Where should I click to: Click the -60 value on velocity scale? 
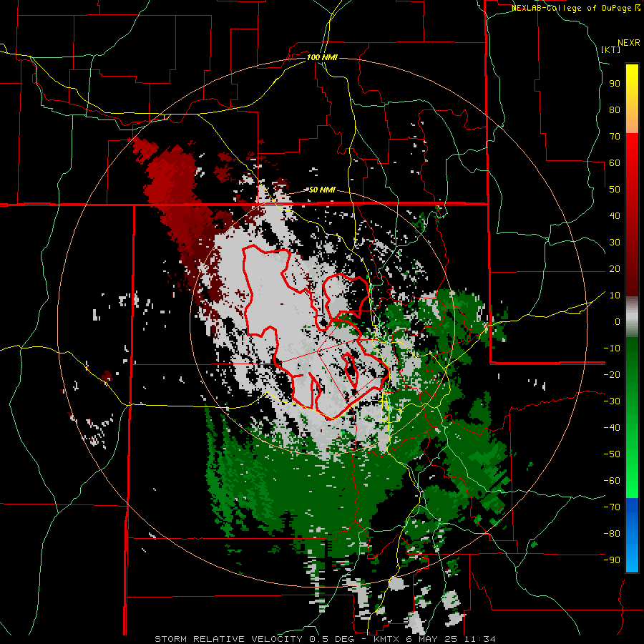[612, 481]
